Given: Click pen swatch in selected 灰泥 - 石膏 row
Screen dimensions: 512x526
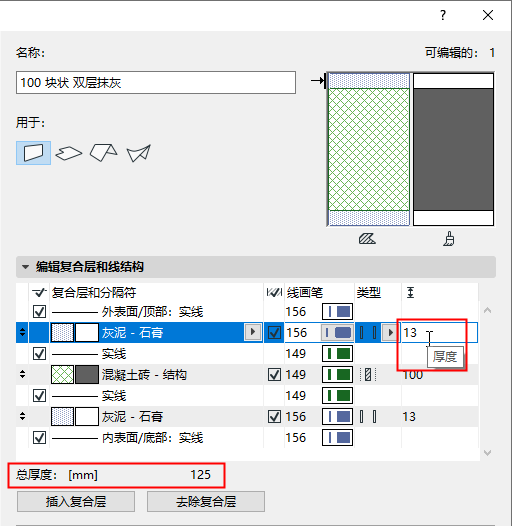Looking at the screenshot, I should pos(338,333).
